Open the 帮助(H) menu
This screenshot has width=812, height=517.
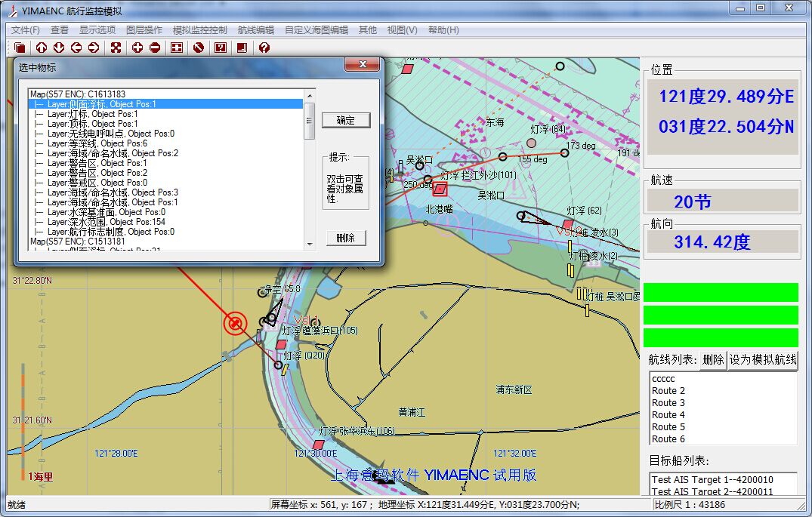point(444,30)
